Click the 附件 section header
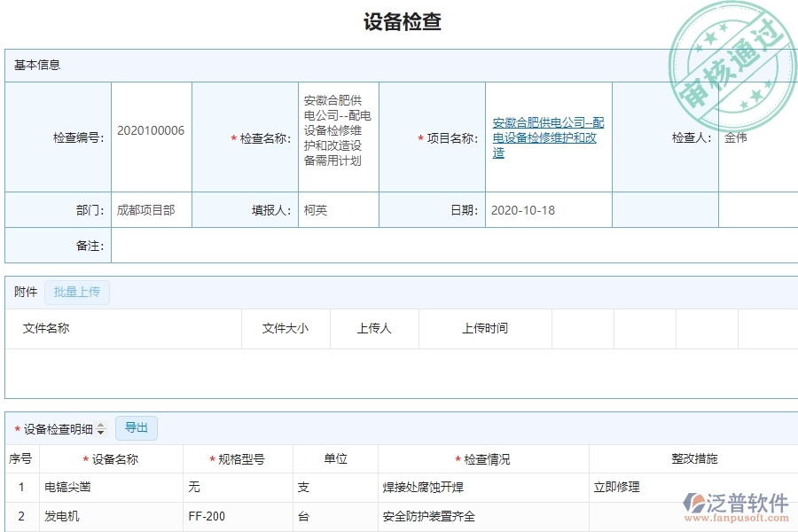 point(22,291)
